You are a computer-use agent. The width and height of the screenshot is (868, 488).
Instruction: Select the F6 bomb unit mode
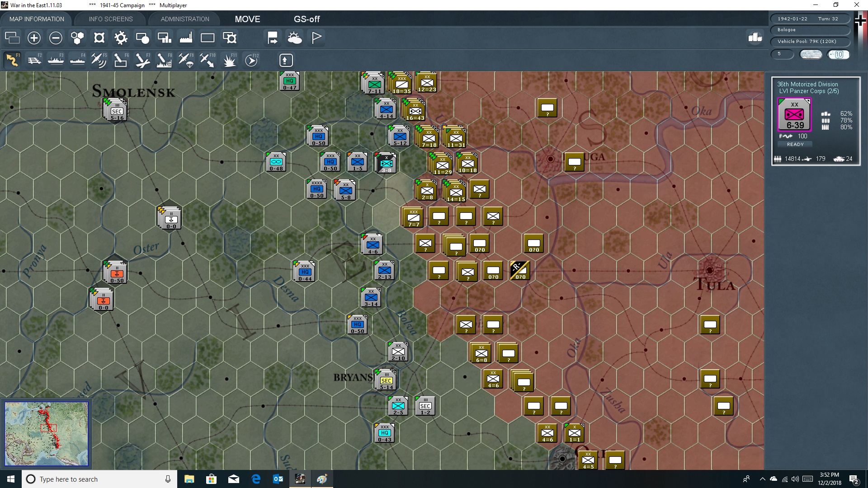click(121, 60)
